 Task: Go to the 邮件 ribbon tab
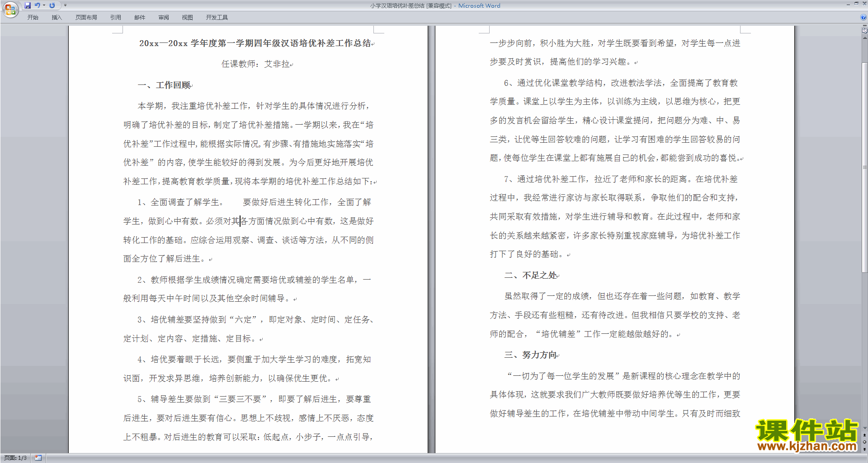pos(140,17)
